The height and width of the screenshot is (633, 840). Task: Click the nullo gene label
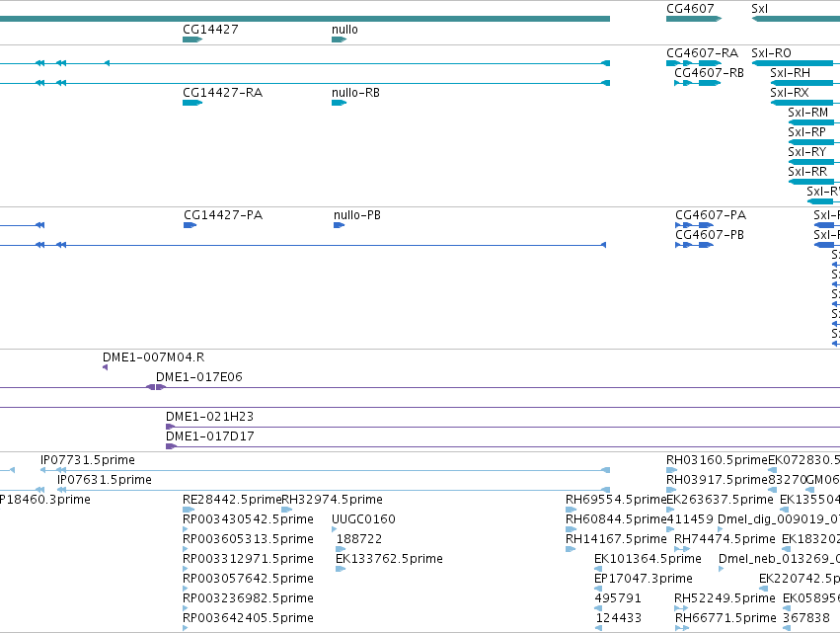344,30
